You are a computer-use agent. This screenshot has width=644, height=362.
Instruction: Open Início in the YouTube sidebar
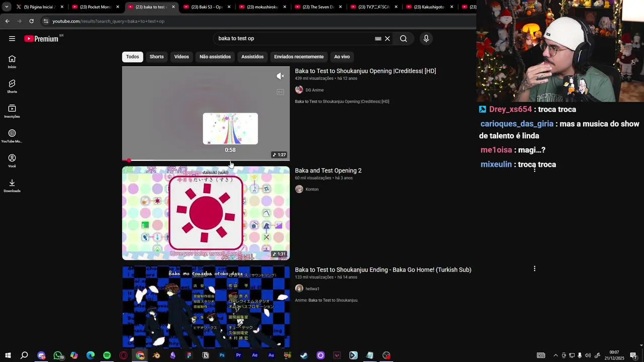pyautogui.click(x=12, y=62)
